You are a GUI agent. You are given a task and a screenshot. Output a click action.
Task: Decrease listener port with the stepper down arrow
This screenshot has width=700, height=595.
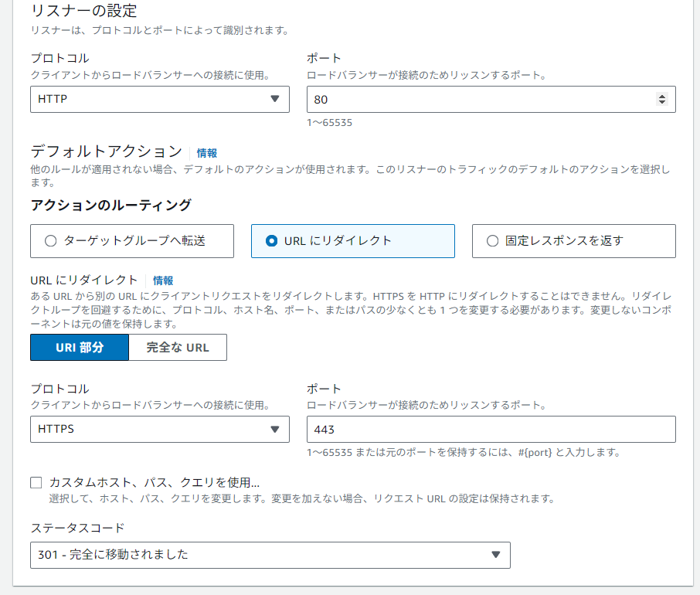click(x=662, y=102)
